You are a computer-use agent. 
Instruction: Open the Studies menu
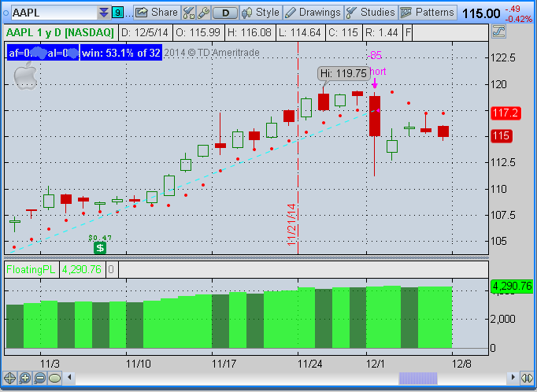pyautogui.click(x=371, y=13)
